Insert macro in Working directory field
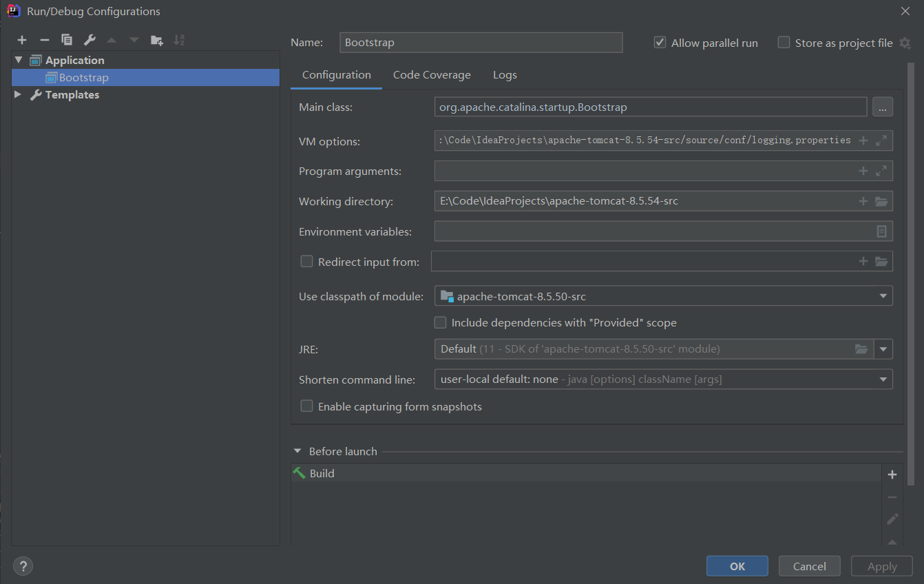Image resolution: width=924 pixels, height=584 pixels. pyautogui.click(x=863, y=201)
